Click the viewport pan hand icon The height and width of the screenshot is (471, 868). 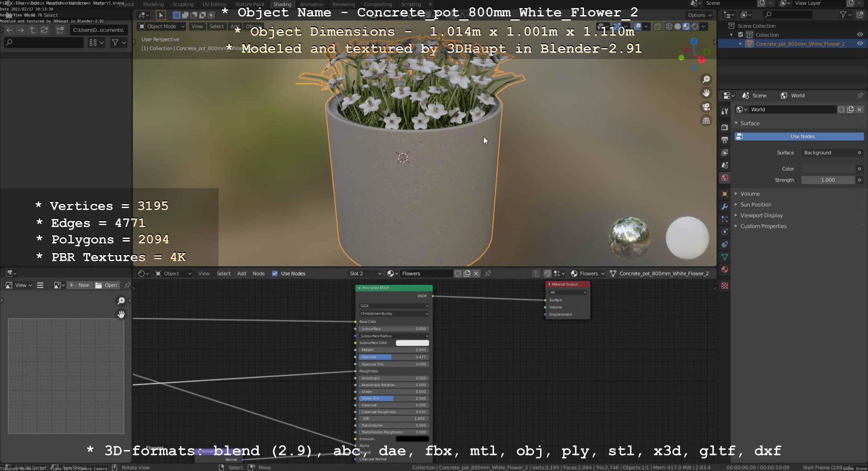pyautogui.click(x=706, y=93)
